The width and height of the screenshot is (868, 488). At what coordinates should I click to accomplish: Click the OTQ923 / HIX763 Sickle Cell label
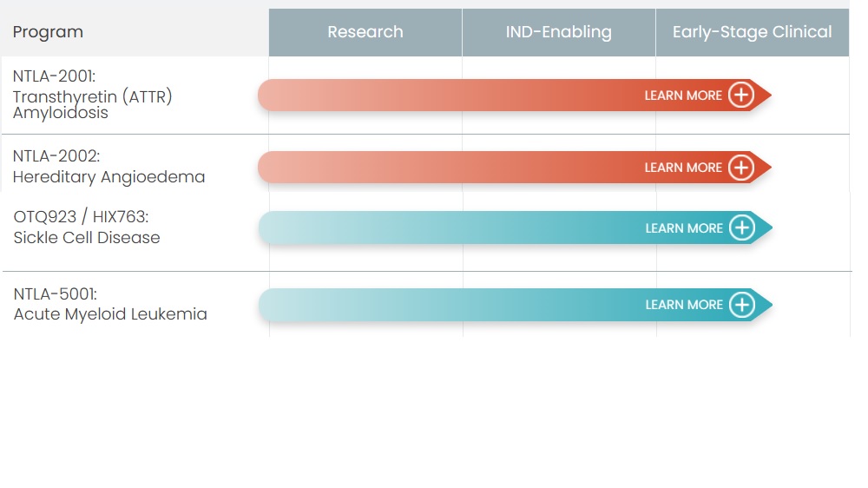pos(87,228)
